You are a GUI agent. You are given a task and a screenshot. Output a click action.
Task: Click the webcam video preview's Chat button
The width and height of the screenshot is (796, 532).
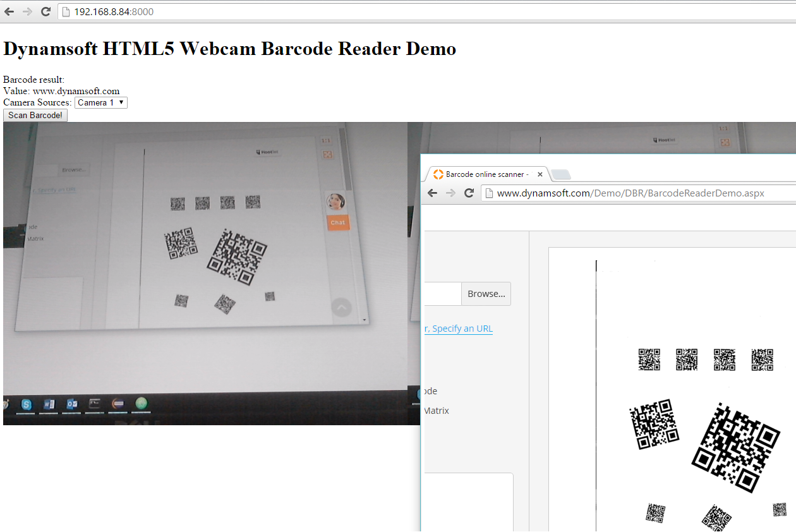[338, 222]
